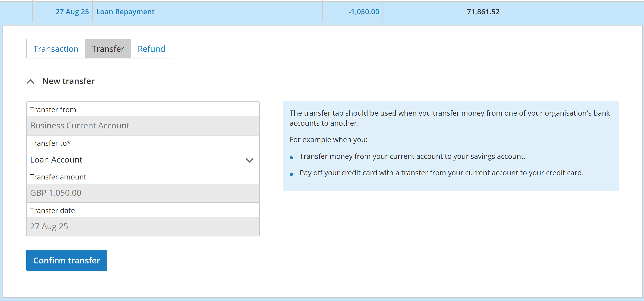Click the Business Current Account field
The height and width of the screenshot is (301, 644).
tap(143, 125)
